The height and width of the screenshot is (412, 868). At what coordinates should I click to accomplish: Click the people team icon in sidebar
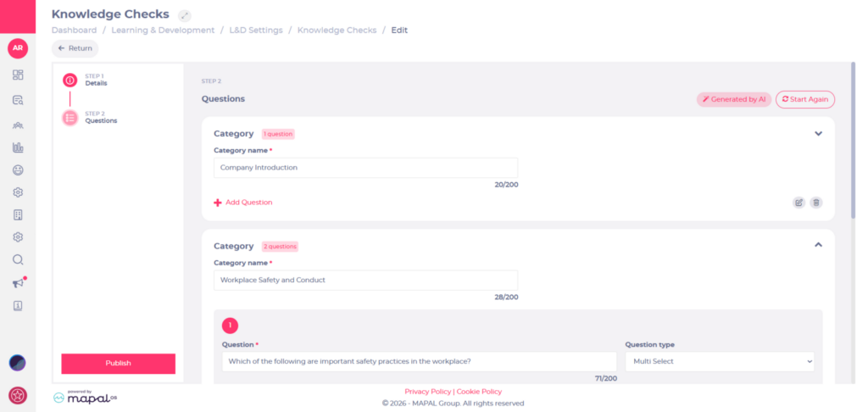click(x=18, y=125)
